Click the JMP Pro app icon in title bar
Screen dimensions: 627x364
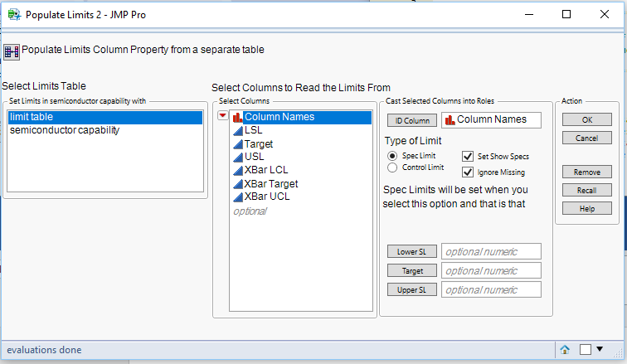14,15
